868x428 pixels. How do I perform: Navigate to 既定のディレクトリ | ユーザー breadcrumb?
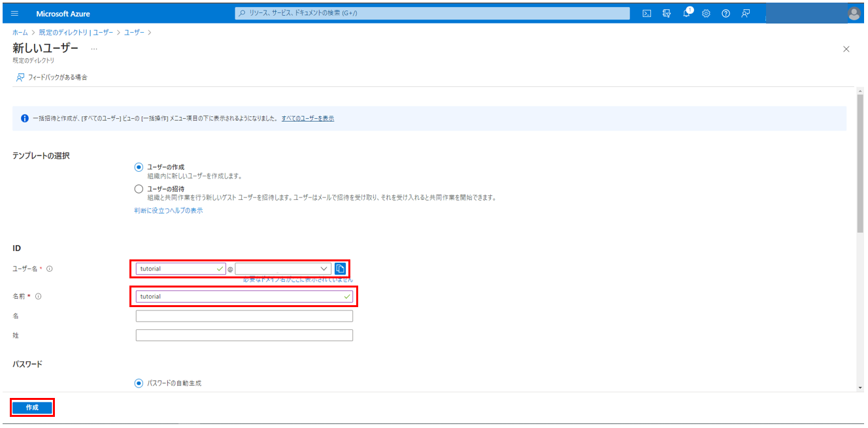tap(75, 32)
